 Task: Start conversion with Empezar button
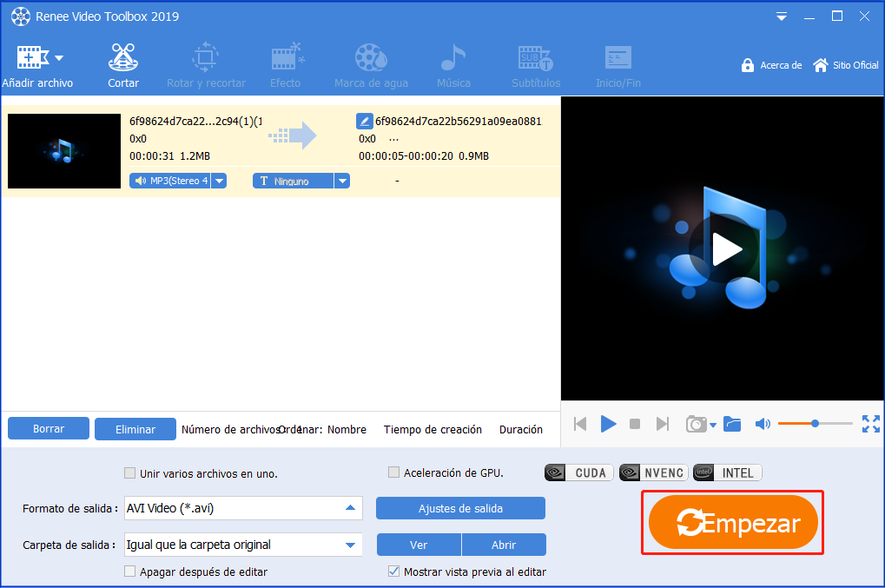point(733,523)
